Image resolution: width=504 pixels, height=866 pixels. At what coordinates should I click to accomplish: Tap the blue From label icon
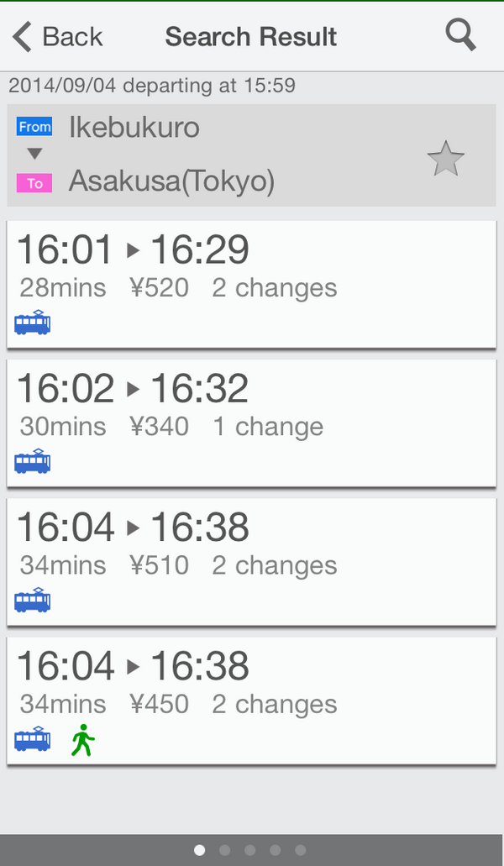(x=34, y=128)
